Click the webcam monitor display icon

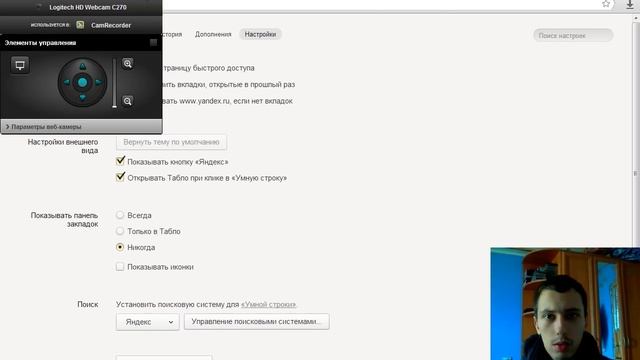point(20,65)
